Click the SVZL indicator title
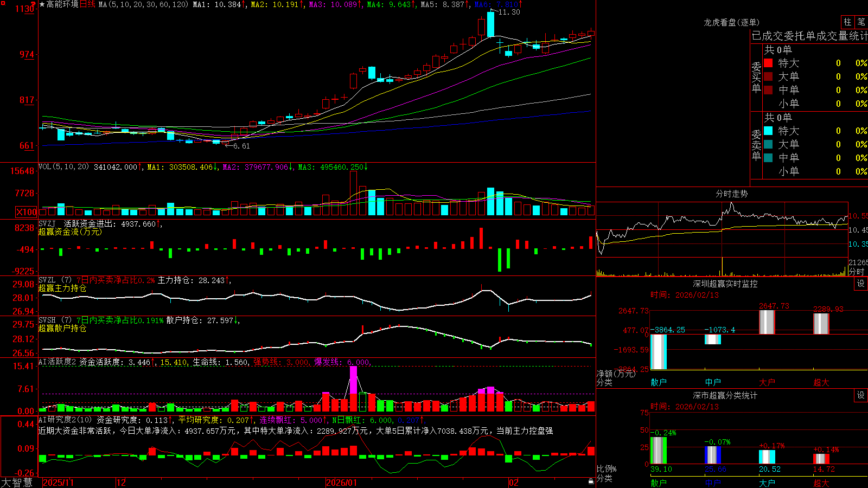The width and height of the screenshot is (868, 488). (x=56, y=280)
